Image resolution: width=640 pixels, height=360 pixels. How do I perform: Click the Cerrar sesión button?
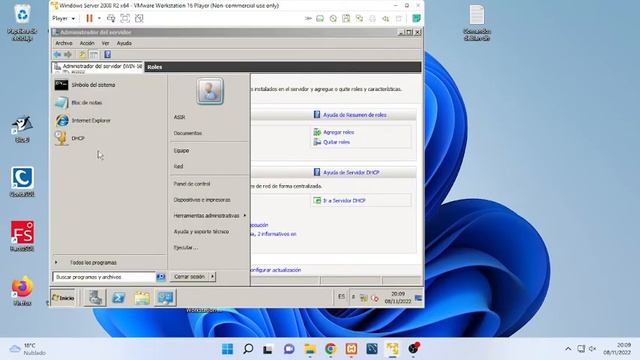click(x=189, y=277)
